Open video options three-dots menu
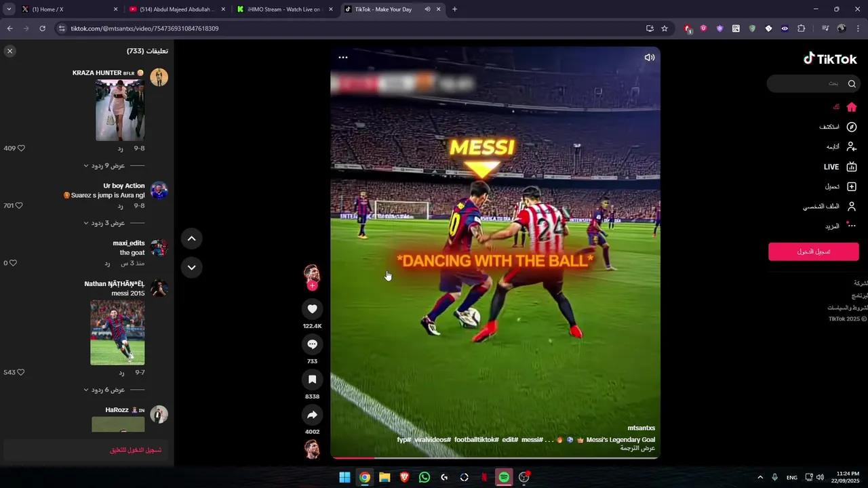This screenshot has width=868, height=488. tap(343, 58)
